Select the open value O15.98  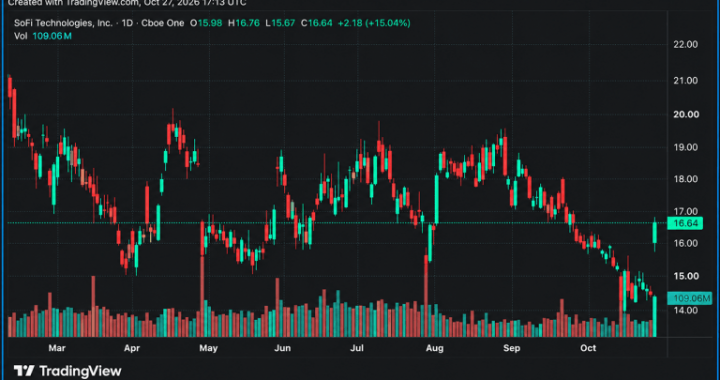click(x=206, y=23)
